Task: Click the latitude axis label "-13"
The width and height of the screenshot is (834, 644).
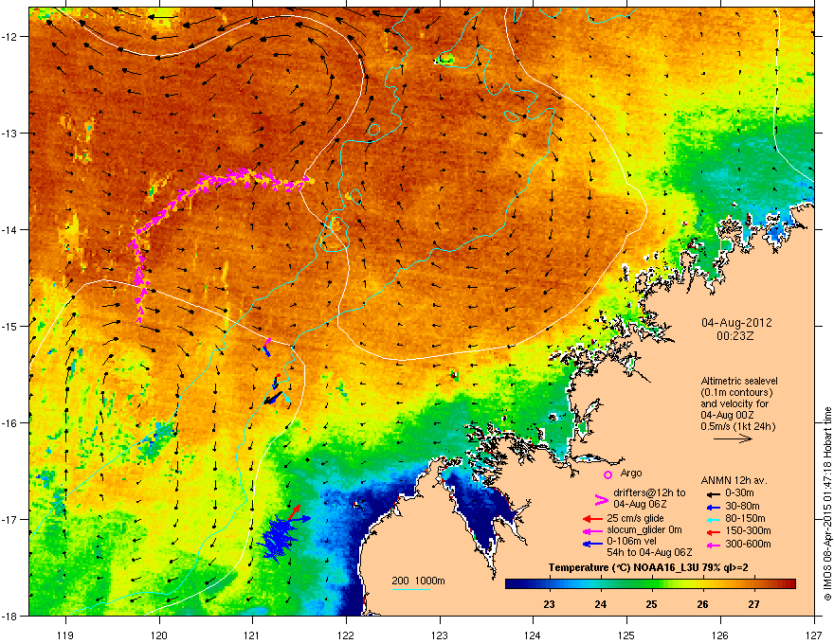Action: [10, 133]
